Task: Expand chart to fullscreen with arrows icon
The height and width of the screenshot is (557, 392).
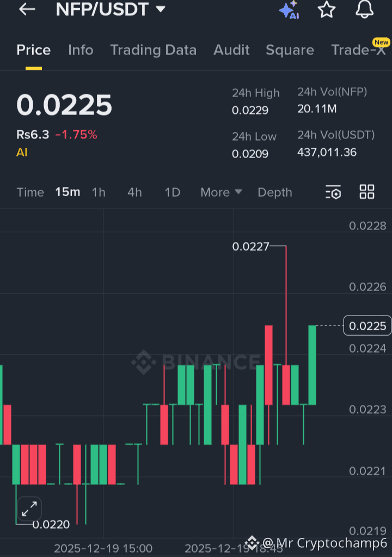Action: (29, 508)
